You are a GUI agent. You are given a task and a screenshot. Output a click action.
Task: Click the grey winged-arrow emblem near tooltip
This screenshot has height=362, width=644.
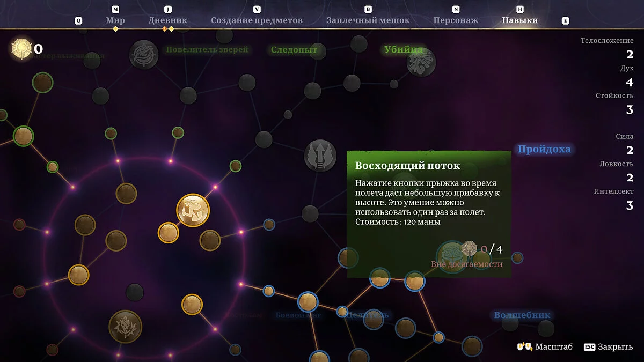320,156
